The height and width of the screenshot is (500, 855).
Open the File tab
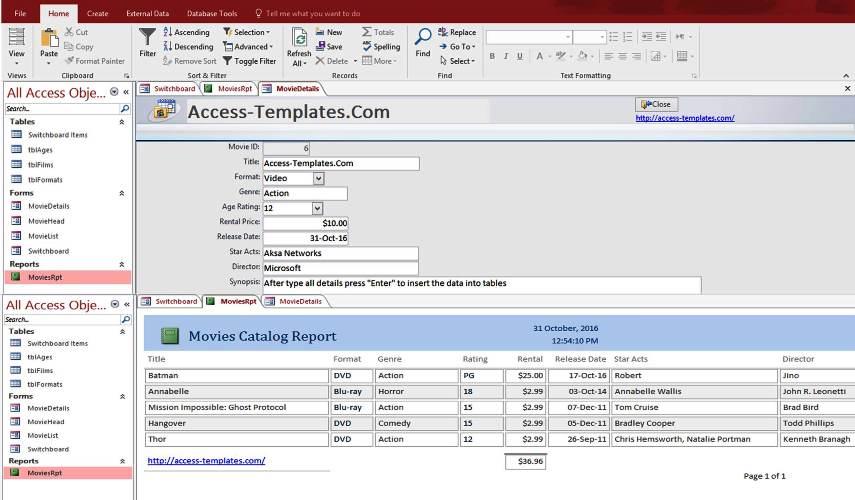click(20, 13)
